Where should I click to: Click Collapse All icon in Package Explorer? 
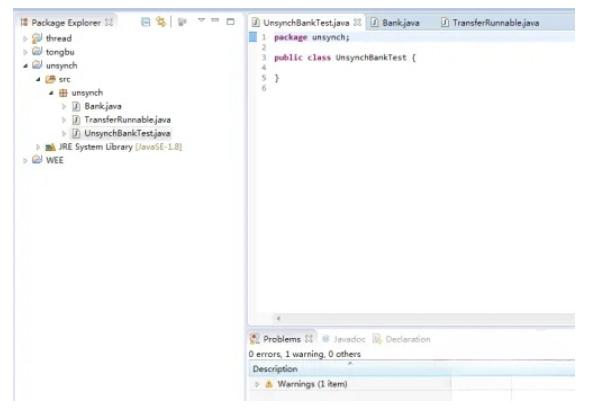[147, 19]
